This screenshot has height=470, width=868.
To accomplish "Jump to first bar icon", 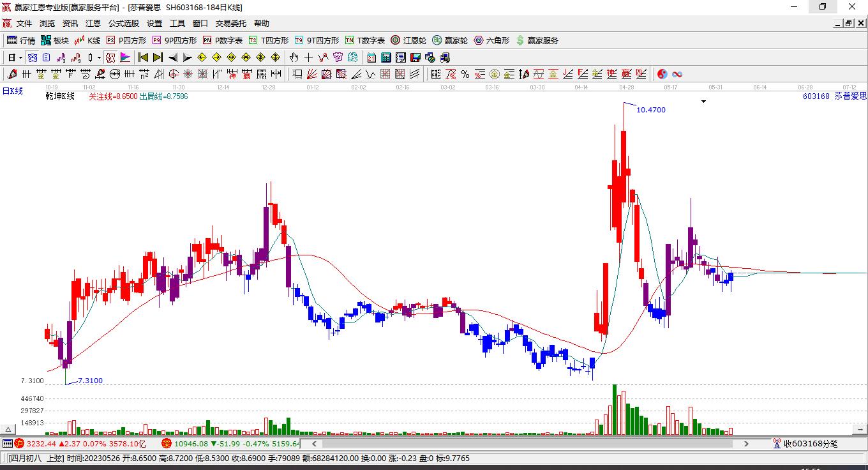I will (x=143, y=57).
